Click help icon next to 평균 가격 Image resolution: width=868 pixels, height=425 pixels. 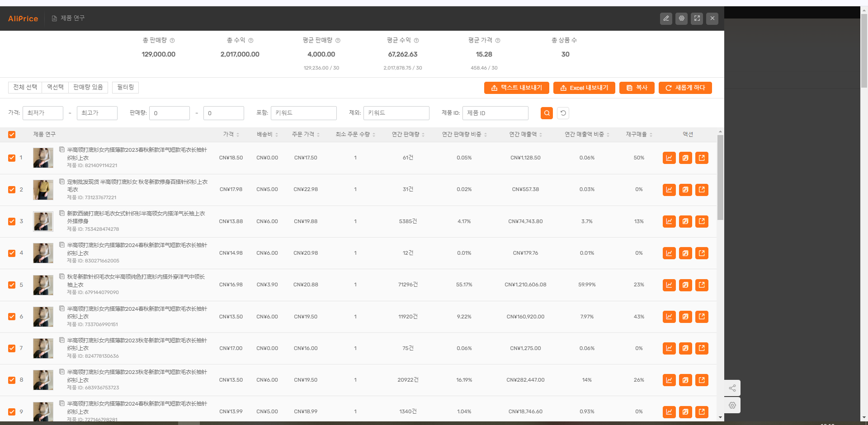498,40
